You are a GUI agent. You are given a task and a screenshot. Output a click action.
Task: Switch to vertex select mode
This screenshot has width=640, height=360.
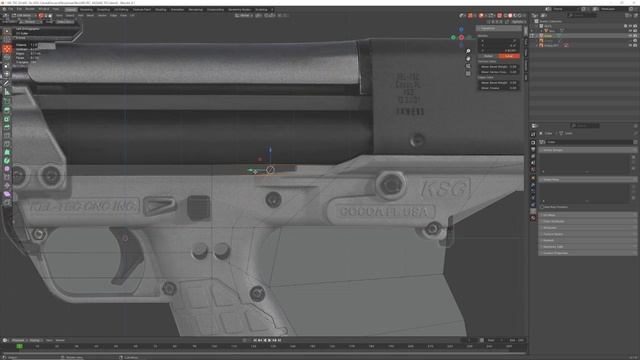[x=41, y=16]
